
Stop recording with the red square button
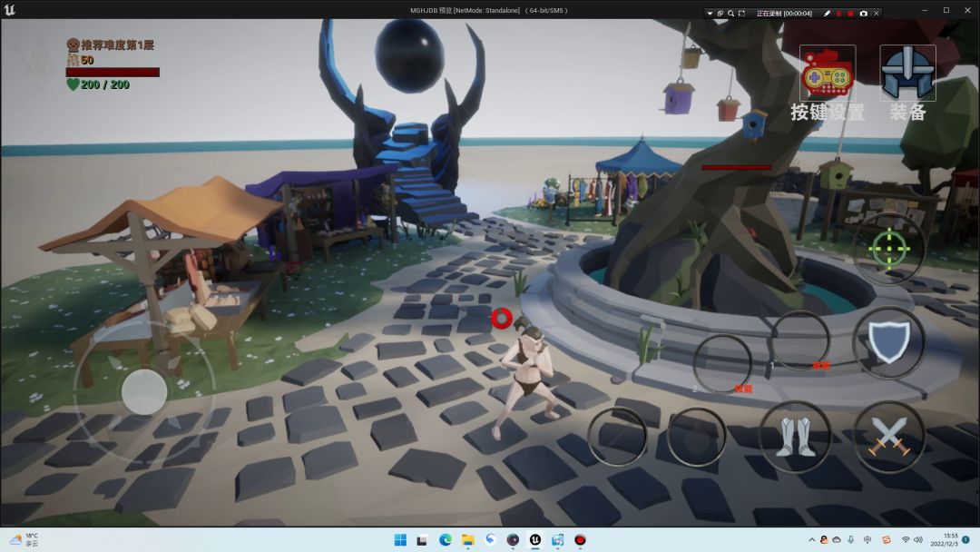click(x=850, y=14)
